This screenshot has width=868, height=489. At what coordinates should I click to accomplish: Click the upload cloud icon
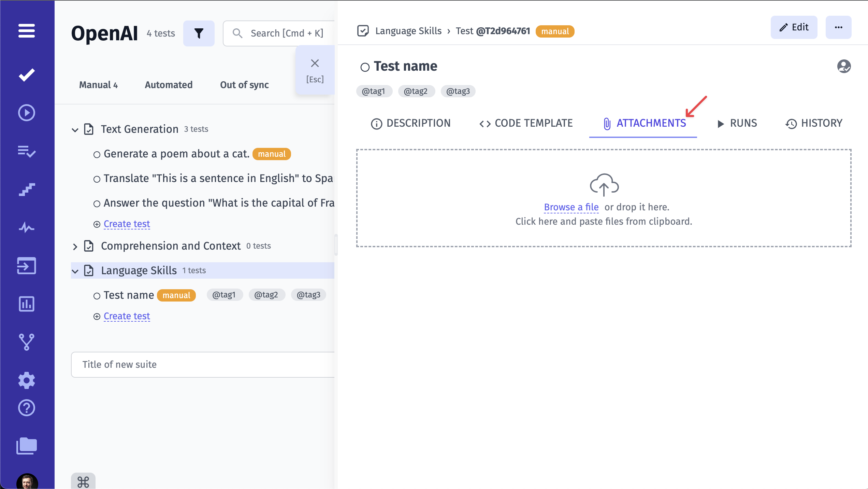coord(603,184)
